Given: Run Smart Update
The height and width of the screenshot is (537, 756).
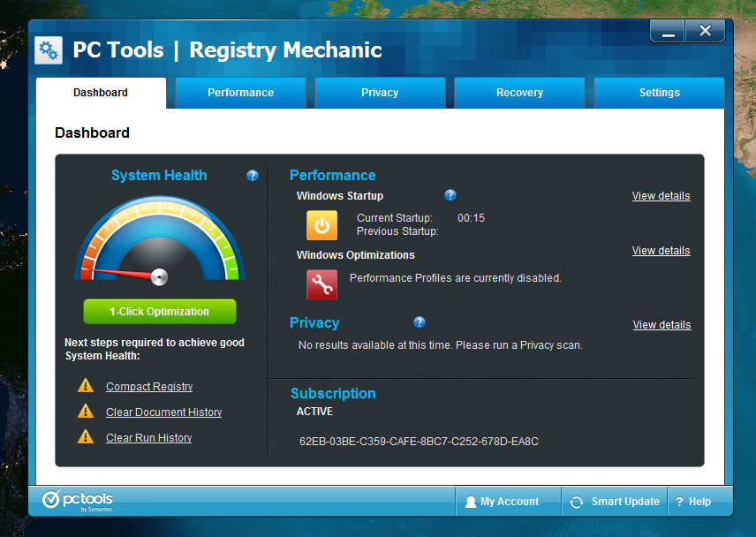Looking at the screenshot, I should click(615, 502).
